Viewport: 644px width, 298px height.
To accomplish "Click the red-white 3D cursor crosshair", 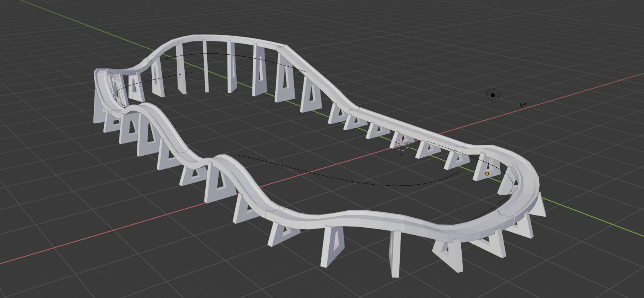I will point(402,145).
